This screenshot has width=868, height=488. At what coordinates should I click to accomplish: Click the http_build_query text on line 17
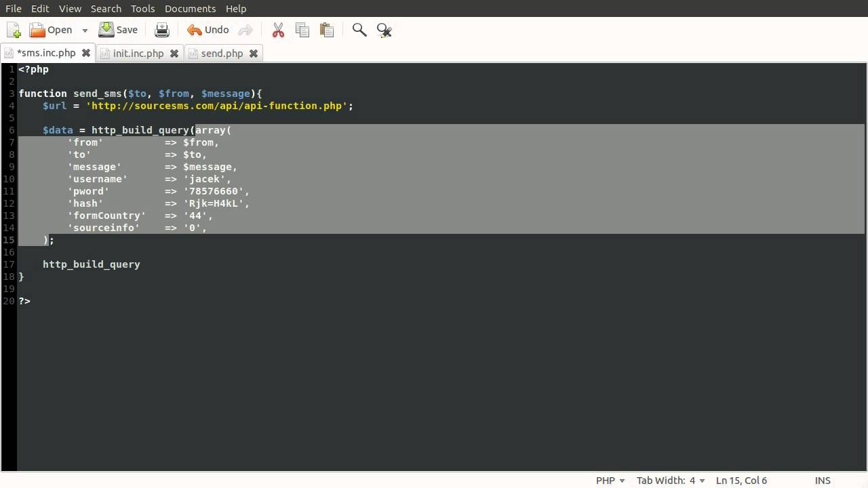[x=92, y=264]
